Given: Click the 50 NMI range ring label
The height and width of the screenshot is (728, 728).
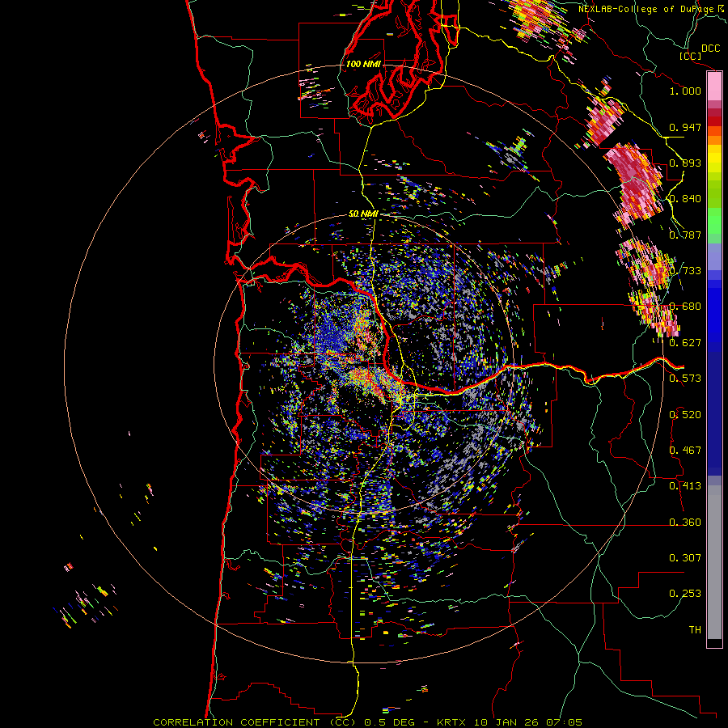Looking at the screenshot, I should point(363,214).
